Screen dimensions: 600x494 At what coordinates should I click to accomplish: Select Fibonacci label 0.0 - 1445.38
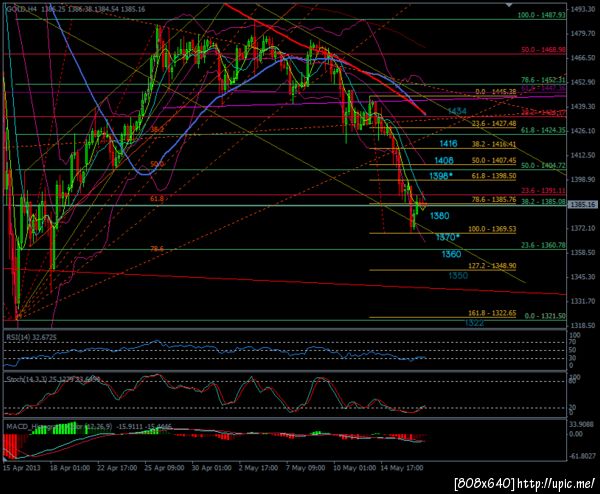click(x=496, y=92)
